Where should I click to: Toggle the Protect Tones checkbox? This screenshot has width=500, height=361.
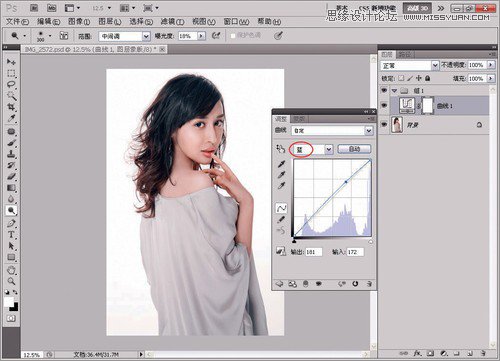(x=233, y=36)
